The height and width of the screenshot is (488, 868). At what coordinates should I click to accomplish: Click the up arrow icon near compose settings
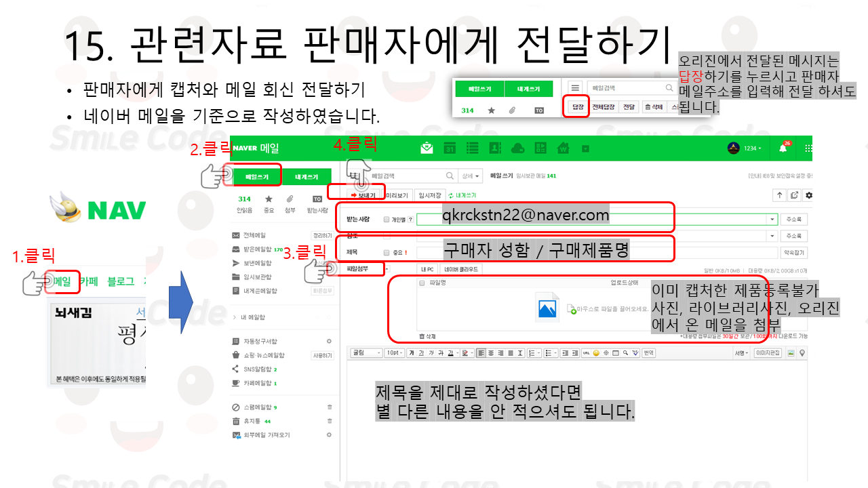(780, 195)
